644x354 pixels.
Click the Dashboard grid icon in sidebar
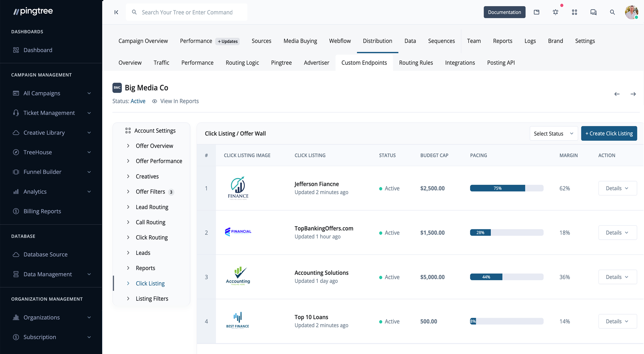point(16,50)
